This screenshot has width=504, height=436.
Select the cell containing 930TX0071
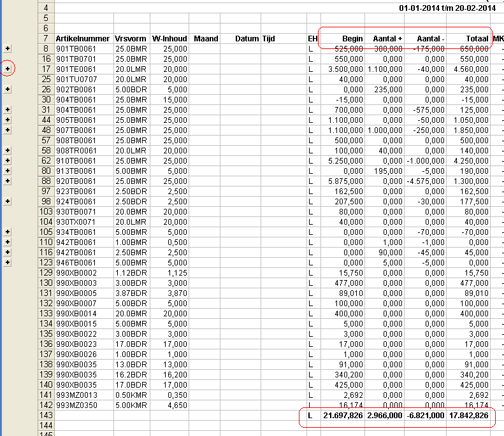click(x=84, y=222)
